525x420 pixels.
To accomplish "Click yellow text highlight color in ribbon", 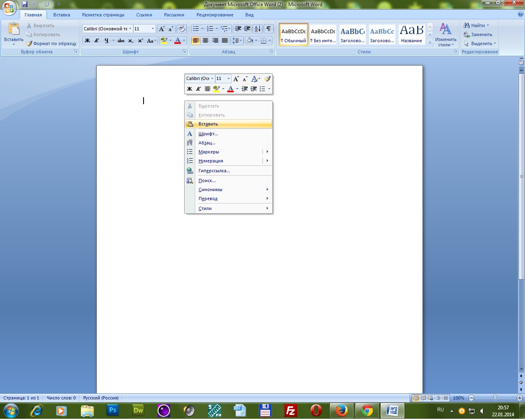I will 164,41.
